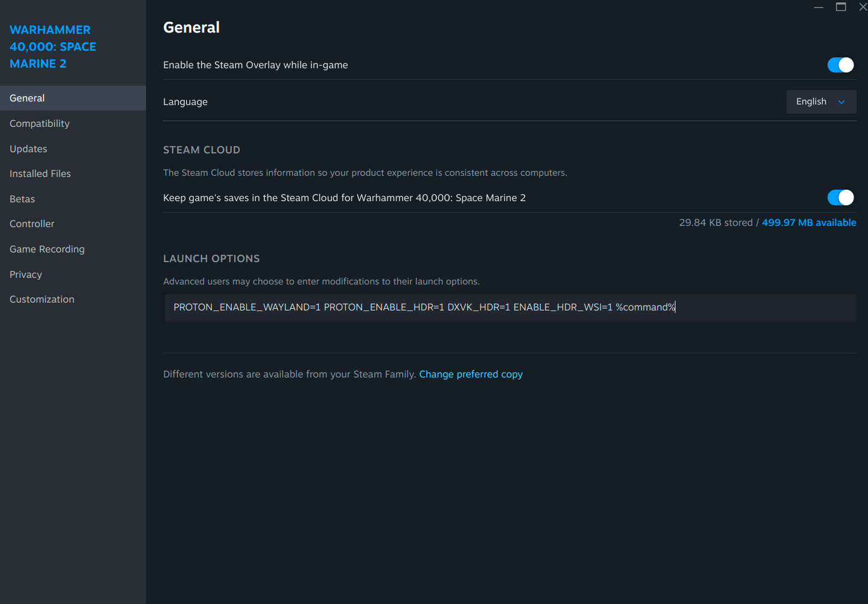Click the Warhammer 40,000: Space Marine 2 title
Screen dimensions: 868x604
coord(53,47)
